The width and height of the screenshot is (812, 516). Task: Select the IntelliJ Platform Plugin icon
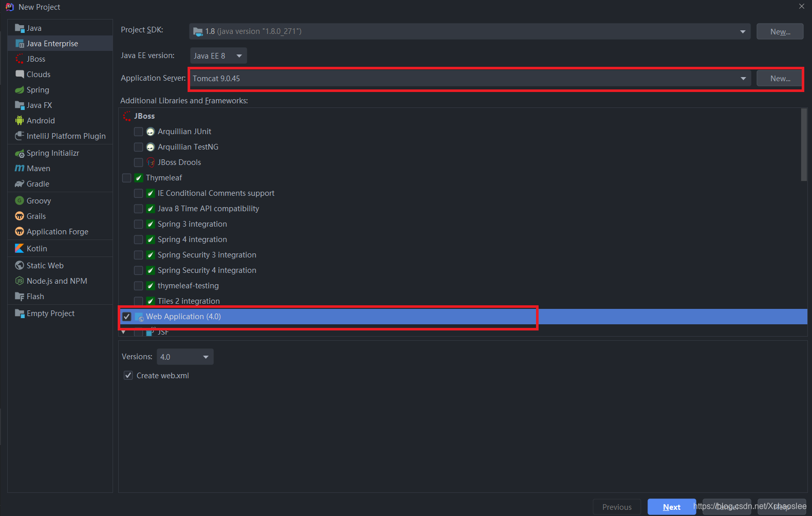coord(20,136)
